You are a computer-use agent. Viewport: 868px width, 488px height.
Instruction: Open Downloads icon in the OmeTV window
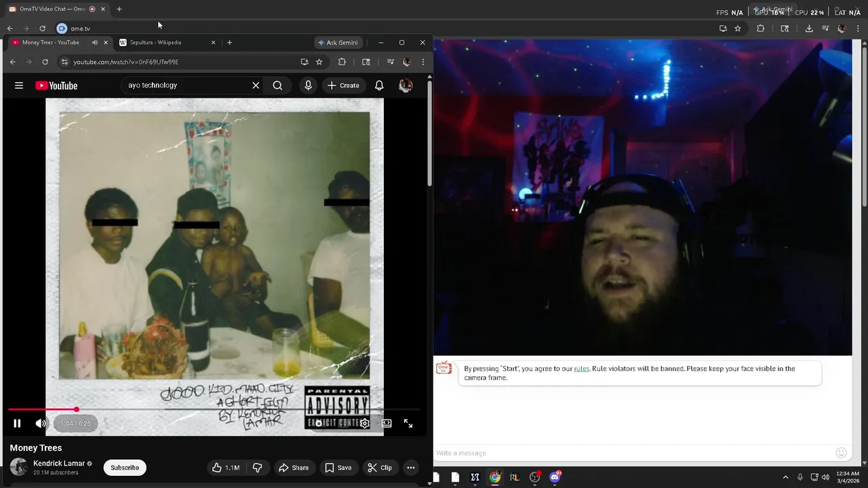click(x=809, y=28)
